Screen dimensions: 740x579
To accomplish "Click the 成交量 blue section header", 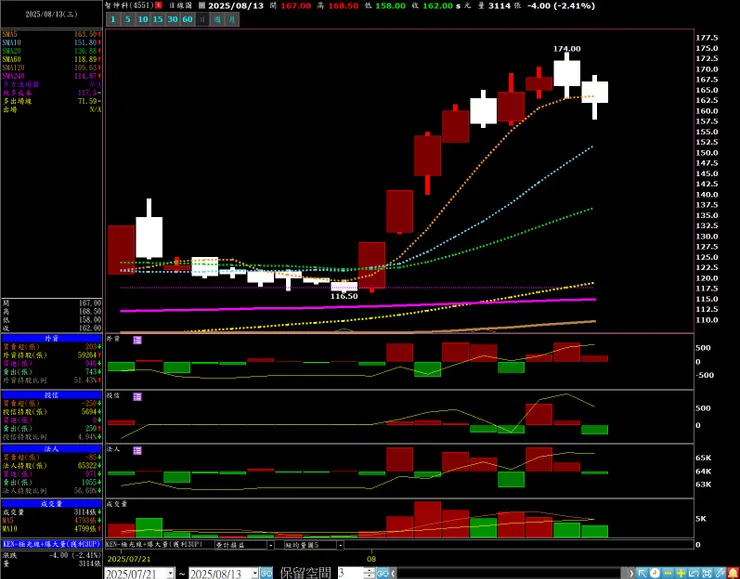I will click(51, 503).
